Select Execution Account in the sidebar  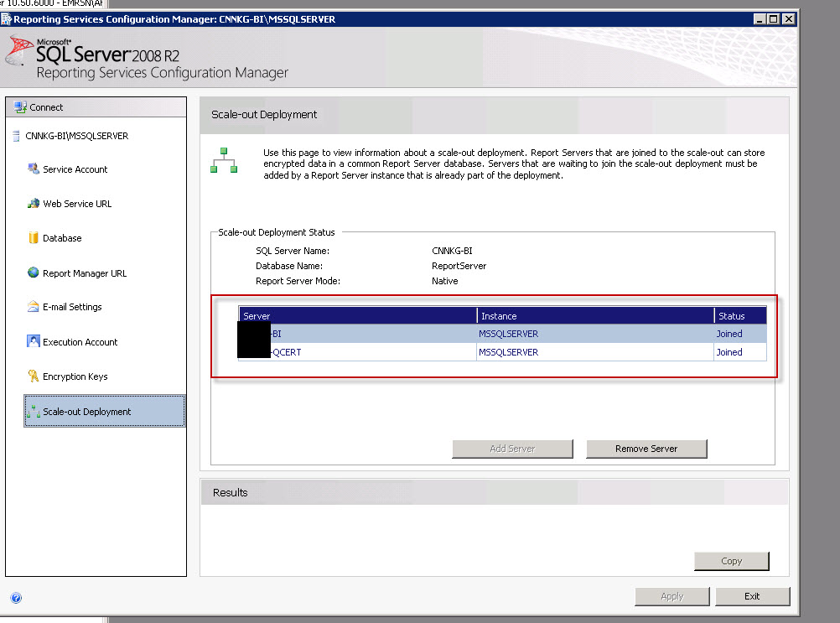(x=80, y=342)
